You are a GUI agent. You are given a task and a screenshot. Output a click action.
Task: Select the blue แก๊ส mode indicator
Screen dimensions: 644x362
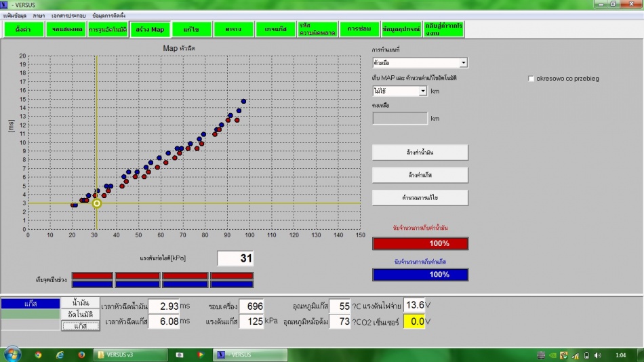coord(31,304)
